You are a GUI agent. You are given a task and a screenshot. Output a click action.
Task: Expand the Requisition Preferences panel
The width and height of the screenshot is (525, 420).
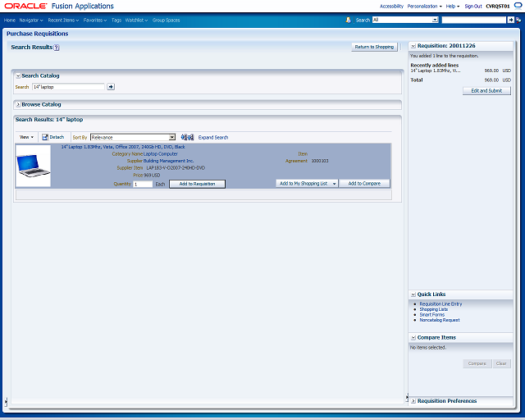(x=413, y=401)
